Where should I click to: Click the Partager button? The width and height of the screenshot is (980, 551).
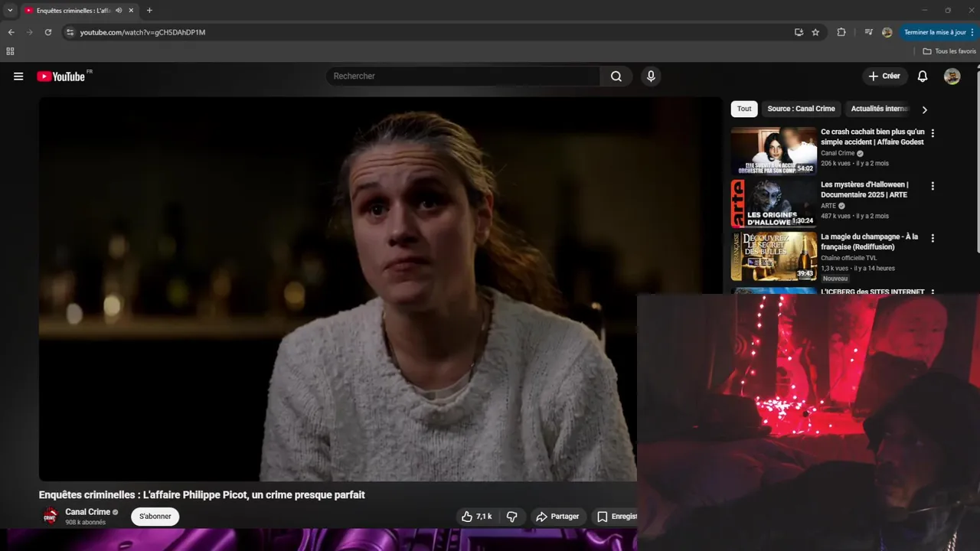[557, 517]
